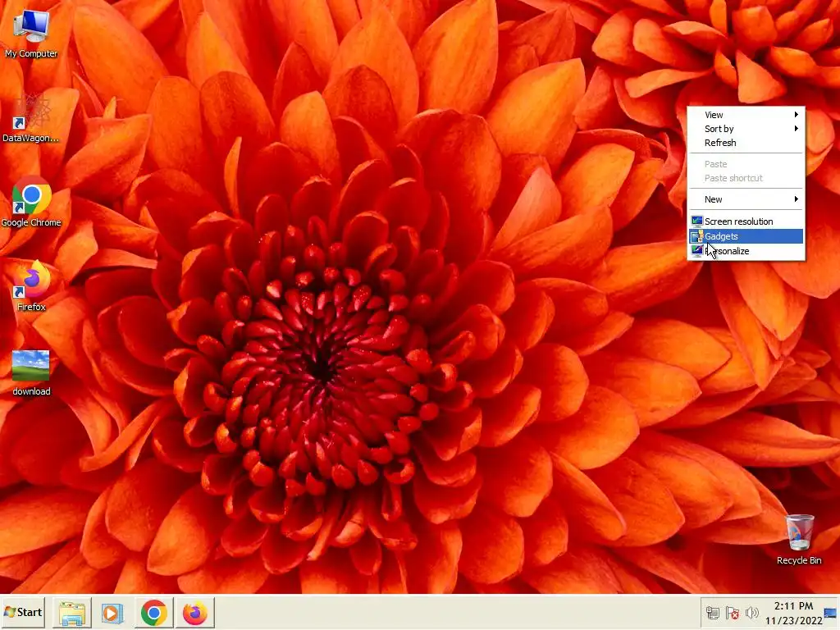
Task: Choose Screen resolution in the context menu
Action: pos(746,221)
